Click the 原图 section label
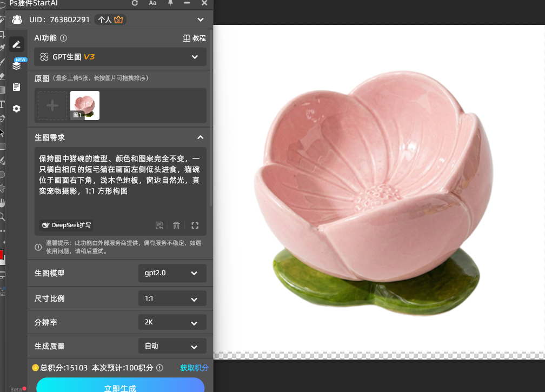 (x=42, y=78)
